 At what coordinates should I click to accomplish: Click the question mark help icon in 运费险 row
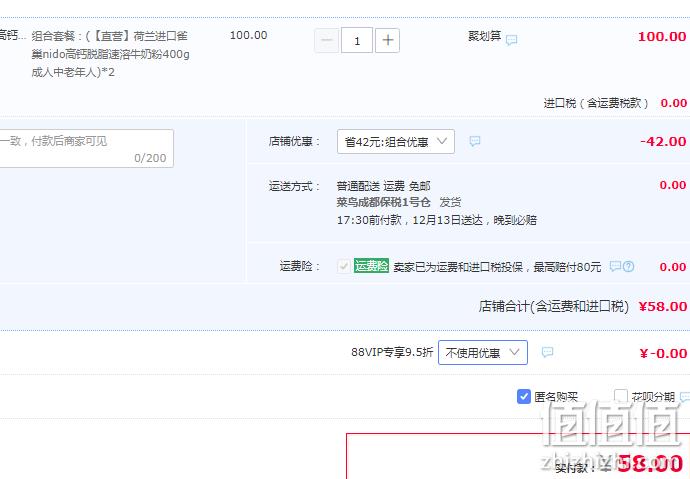[629, 266]
